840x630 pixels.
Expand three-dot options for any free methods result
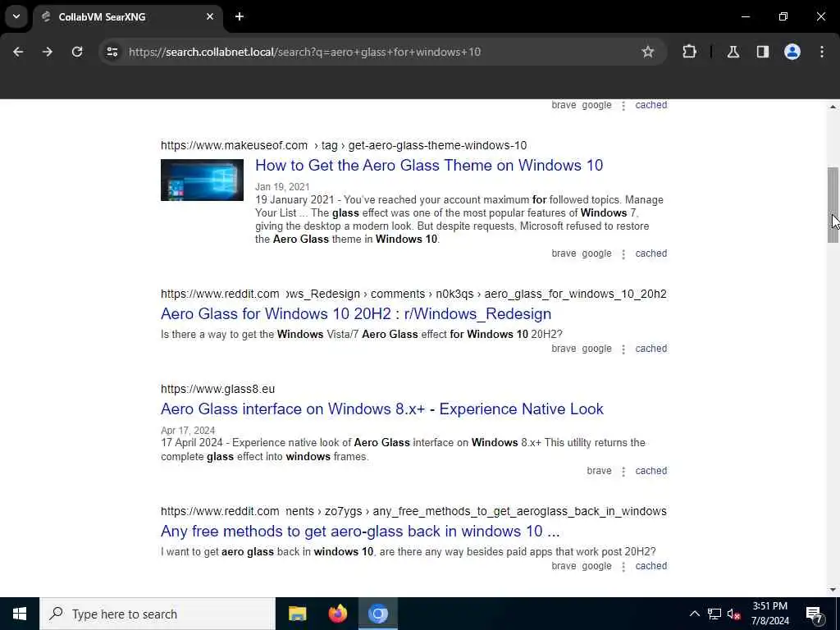point(623,567)
